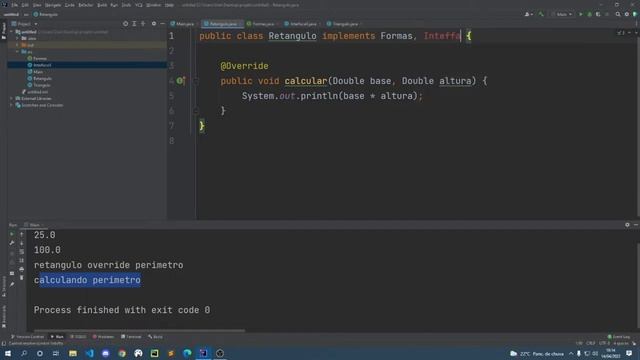
Task: Open the File menu
Action: coord(15,5)
